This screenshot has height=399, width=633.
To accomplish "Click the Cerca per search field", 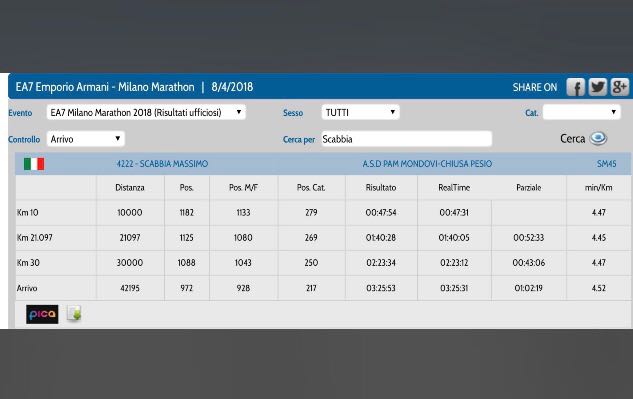I will (x=407, y=139).
